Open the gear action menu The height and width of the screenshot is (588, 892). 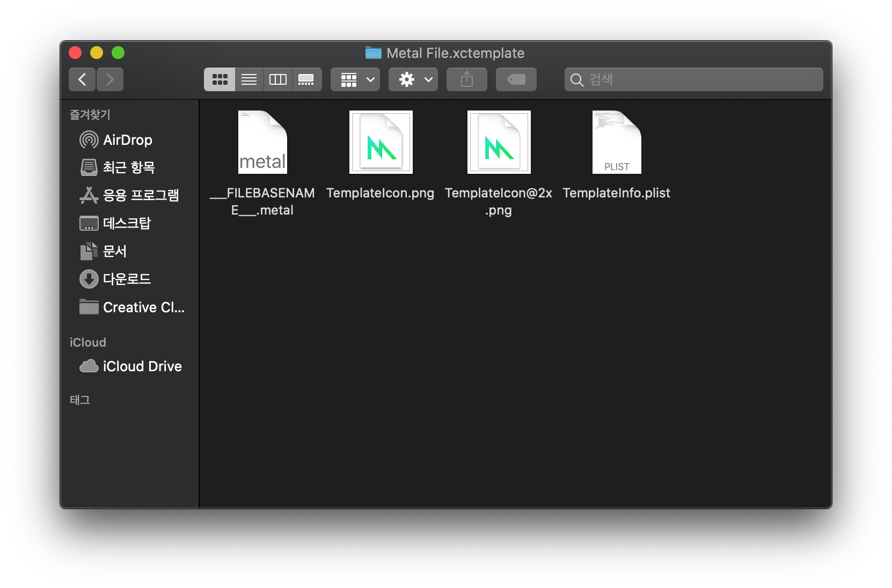click(413, 79)
